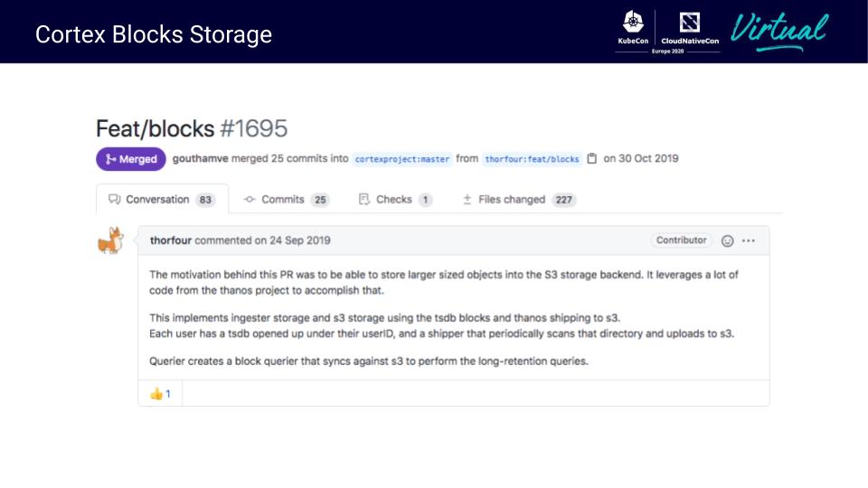The image size is (868, 488).
Task: Click the teal Virtual logo text
Action: coord(779,30)
